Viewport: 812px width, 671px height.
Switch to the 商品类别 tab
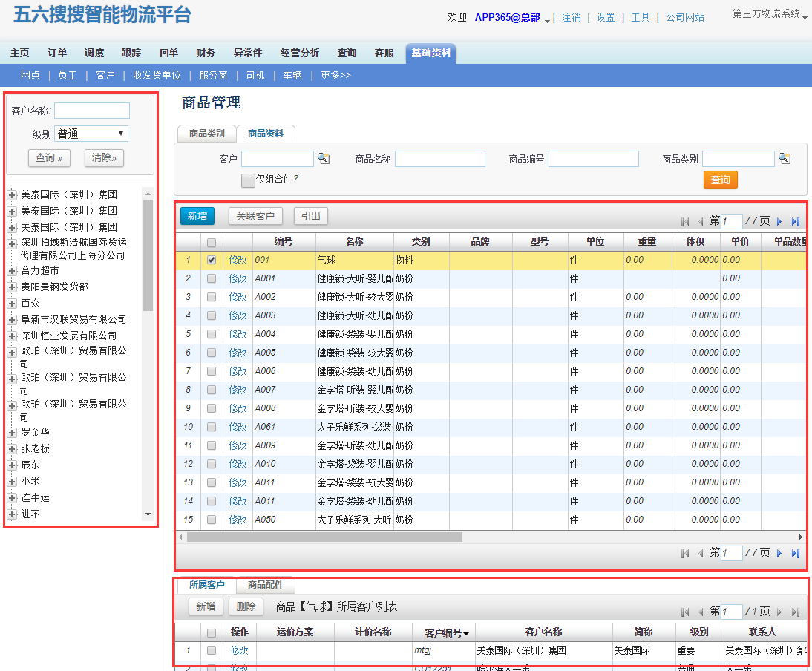(206, 134)
